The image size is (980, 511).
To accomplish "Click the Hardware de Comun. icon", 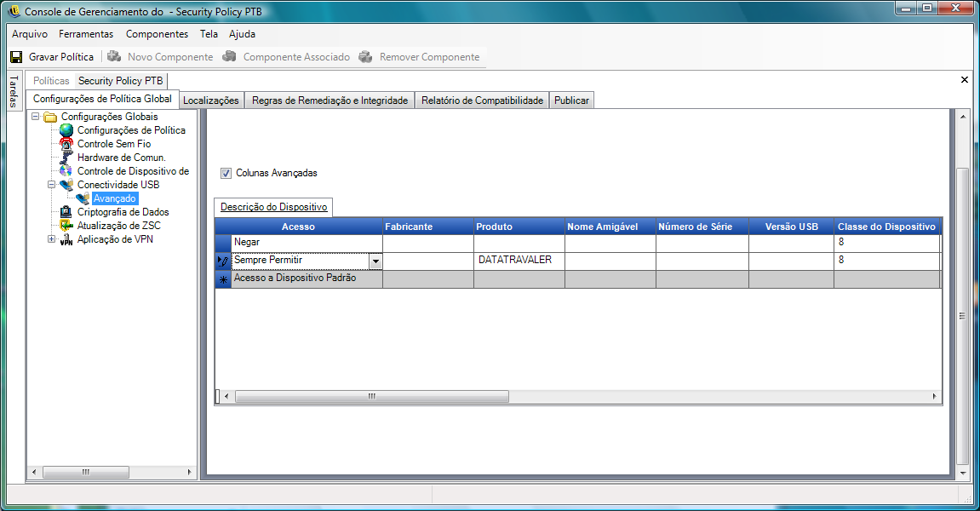I will (x=66, y=158).
